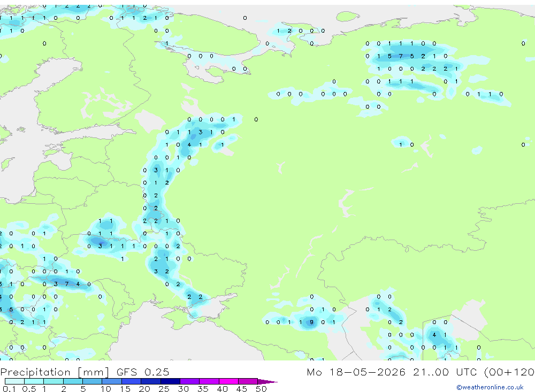Screen dimensions: 535x392
Task: Select the 40–45 mm magenta legend swatch
Action: (x=228, y=381)
